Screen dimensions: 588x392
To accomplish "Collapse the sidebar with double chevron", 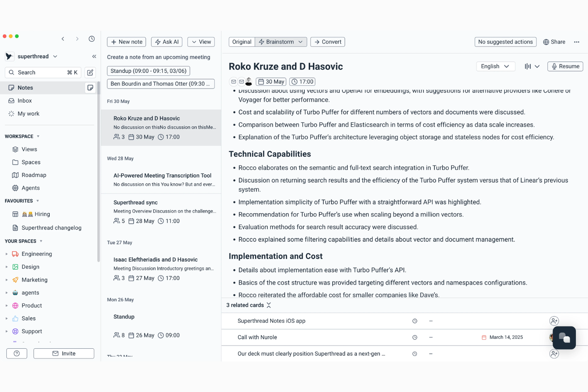I will pos(94,56).
